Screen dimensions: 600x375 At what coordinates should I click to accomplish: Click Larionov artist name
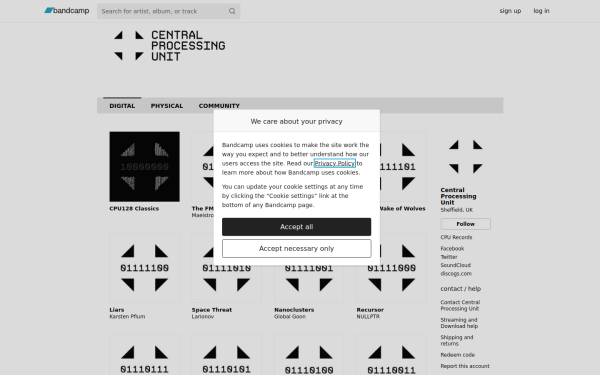click(x=202, y=316)
